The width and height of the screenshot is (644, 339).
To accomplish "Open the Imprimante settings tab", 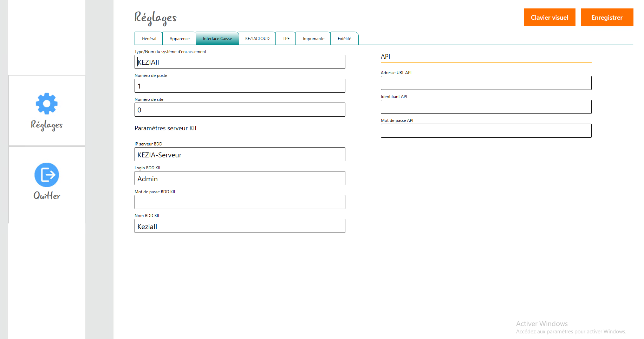I will (x=313, y=39).
